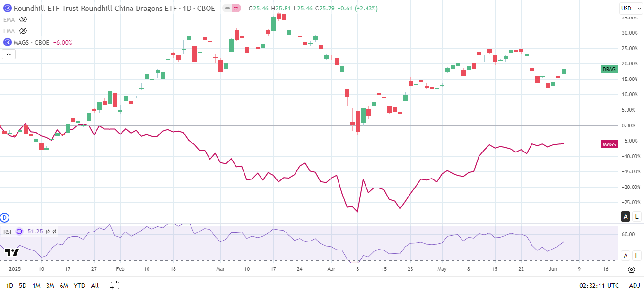Viewport: 644px width, 295px height.
Task: Enable log scale on main price pane
Action: [x=636, y=216]
